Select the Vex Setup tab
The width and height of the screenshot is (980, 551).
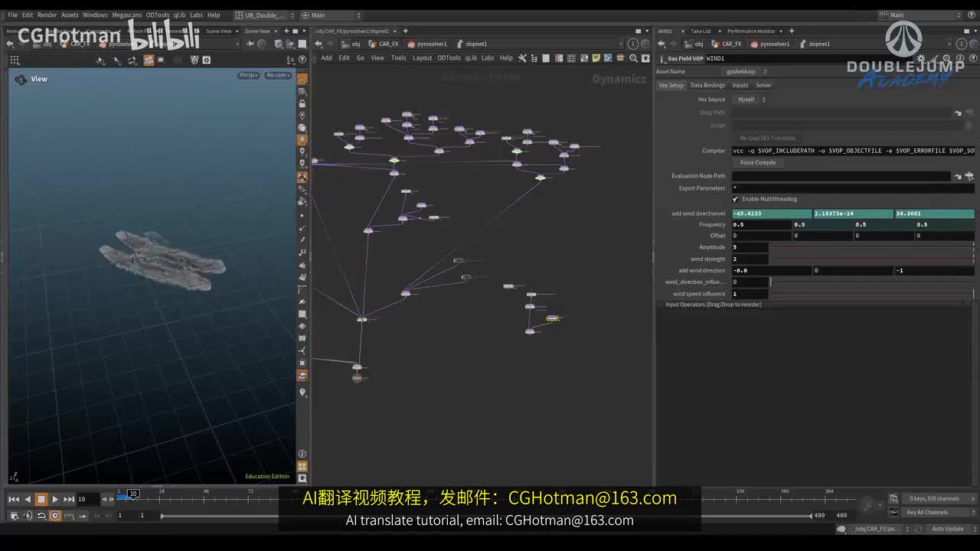point(671,85)
